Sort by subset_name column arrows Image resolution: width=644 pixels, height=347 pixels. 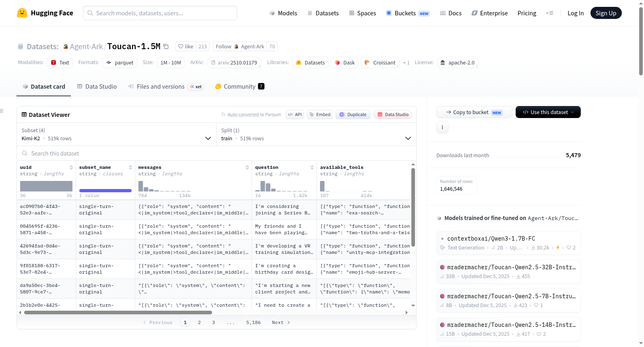[130, 167]
